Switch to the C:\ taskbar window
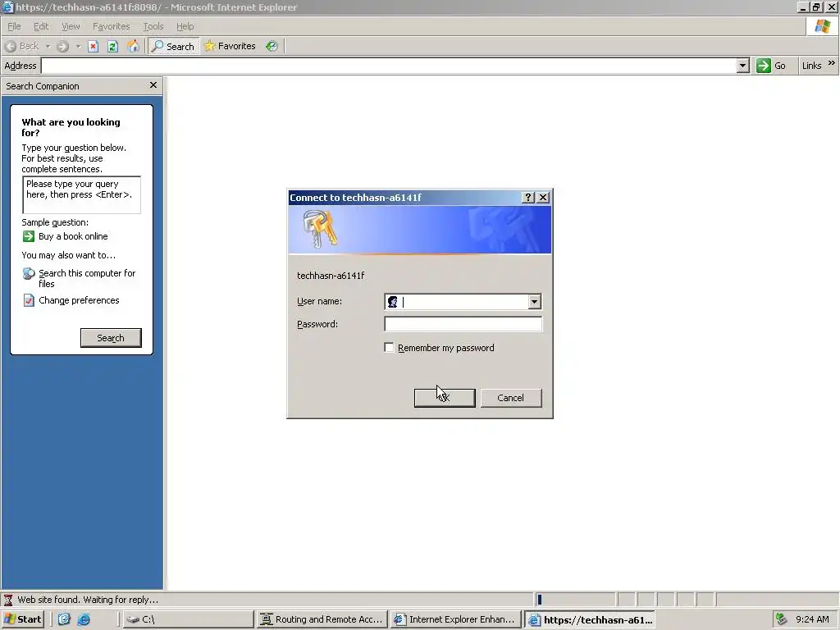840x630 pixels. pyautogui.click(x=188, y=619)
